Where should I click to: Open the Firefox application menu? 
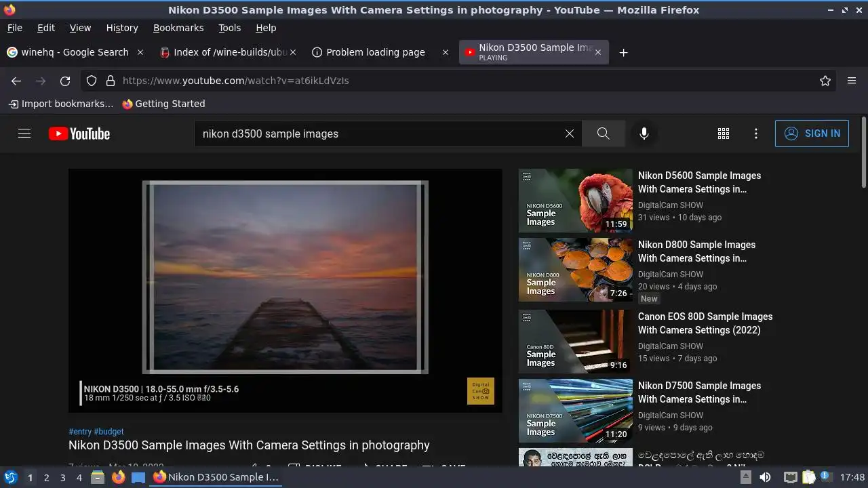tap(852, 81)
